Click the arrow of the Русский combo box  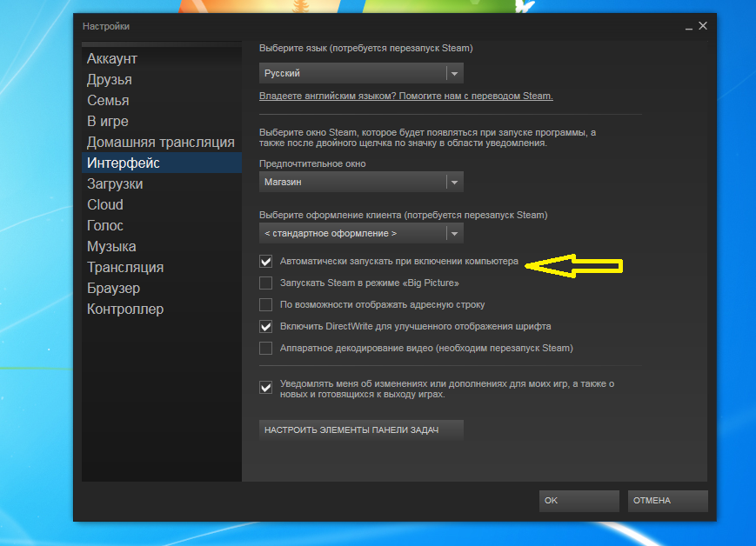(x=455, y=74)
